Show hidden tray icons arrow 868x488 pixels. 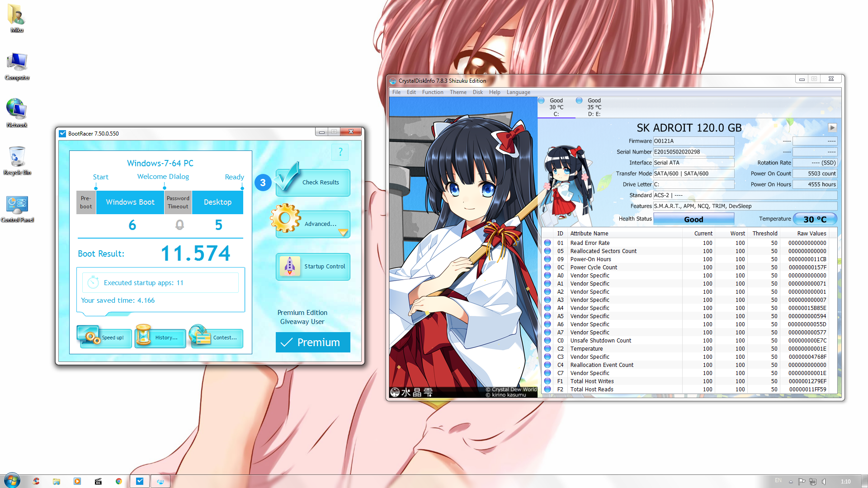[791, 482]
